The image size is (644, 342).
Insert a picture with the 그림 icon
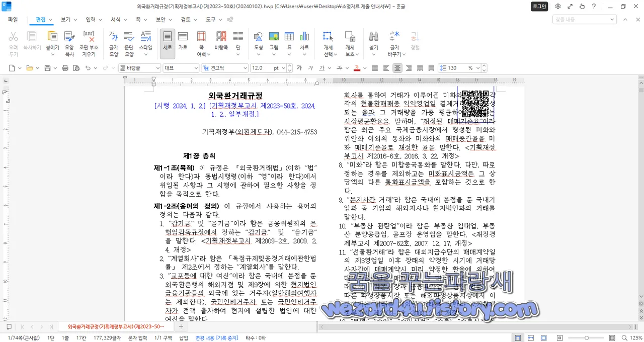tap(274, 40)
